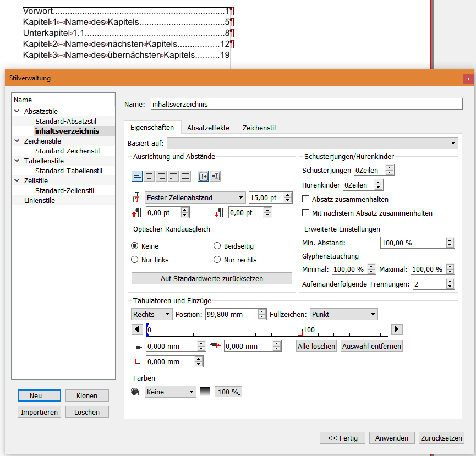476x456 pixels.
Task: Open the Fester Zeilenabstand dropdown
Action: (x=195, y=198)
